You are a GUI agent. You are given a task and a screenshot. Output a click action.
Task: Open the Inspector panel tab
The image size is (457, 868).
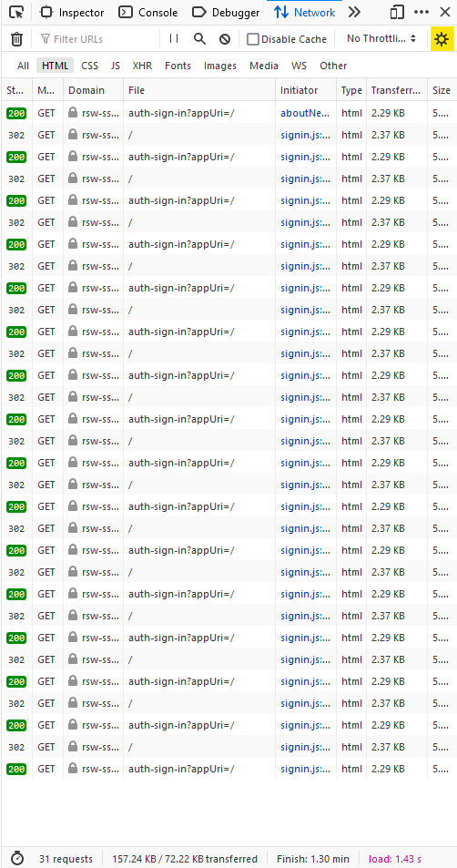(x=73, y=12)
